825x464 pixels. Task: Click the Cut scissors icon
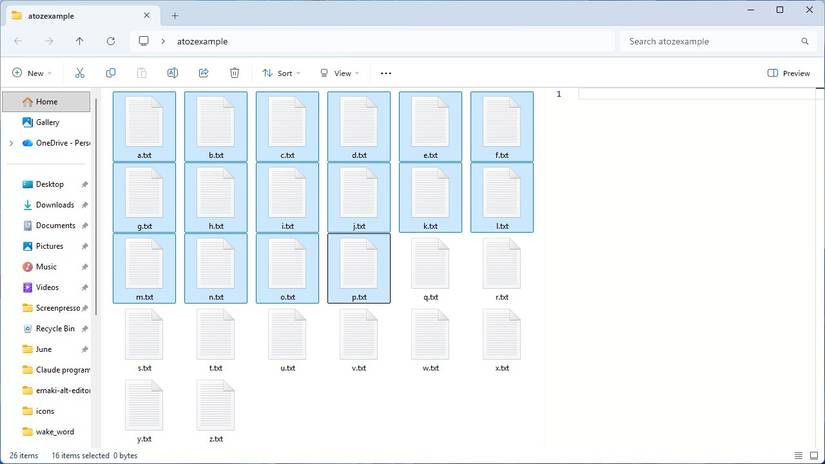pos(79,73)
